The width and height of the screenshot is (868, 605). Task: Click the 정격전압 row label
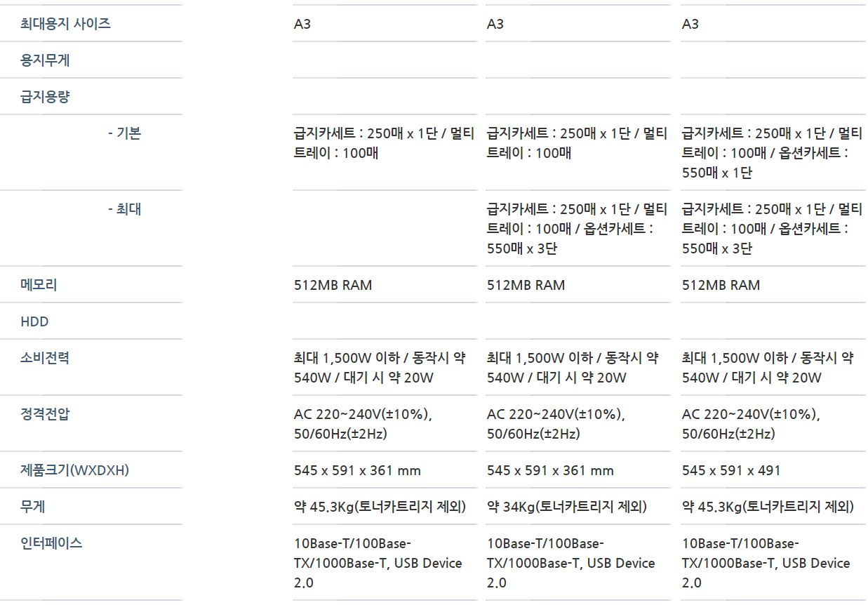[x=45, y=414]
